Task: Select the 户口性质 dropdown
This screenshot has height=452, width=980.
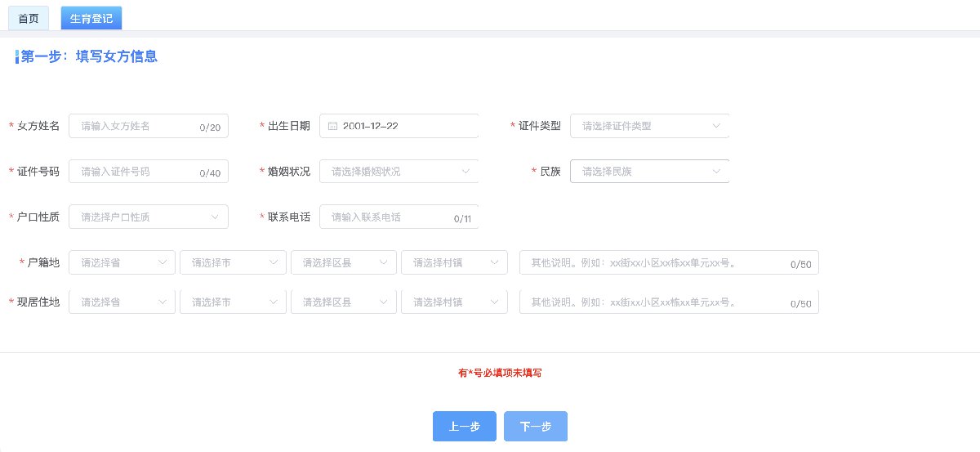Action: (x=149, y=217)
